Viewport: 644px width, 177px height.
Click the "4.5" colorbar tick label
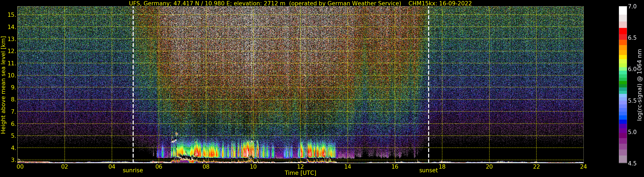pyautogui.click(x=632, y=163)
